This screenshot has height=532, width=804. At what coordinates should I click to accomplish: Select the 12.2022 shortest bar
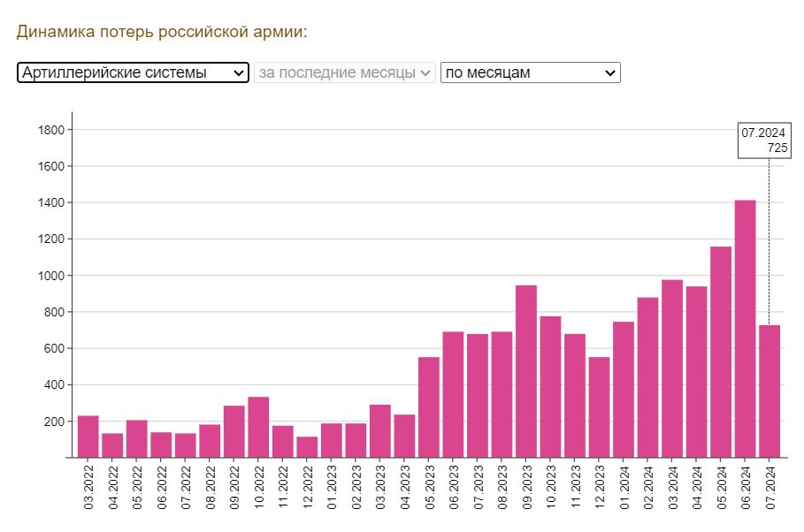pyautogui.click(x=307, y=447)
